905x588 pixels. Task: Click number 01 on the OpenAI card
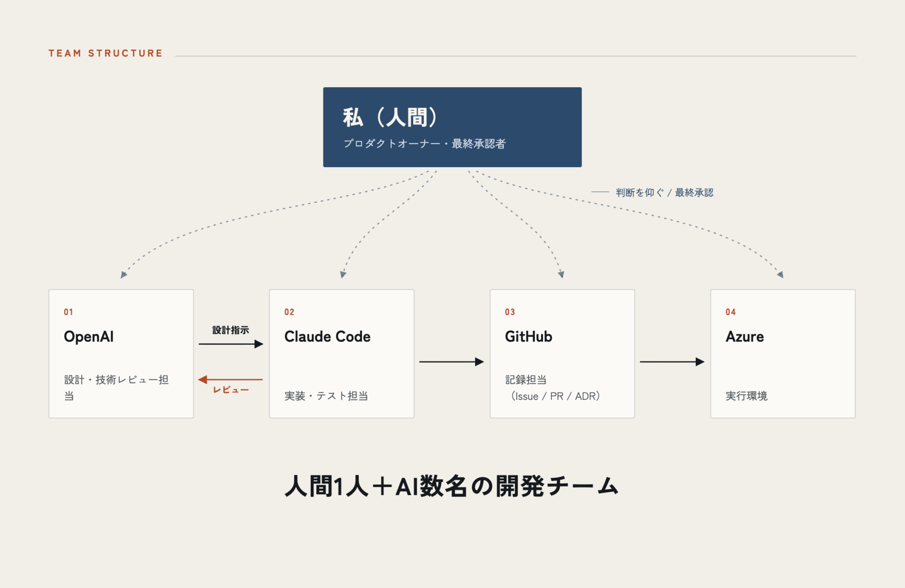(68, 312)
